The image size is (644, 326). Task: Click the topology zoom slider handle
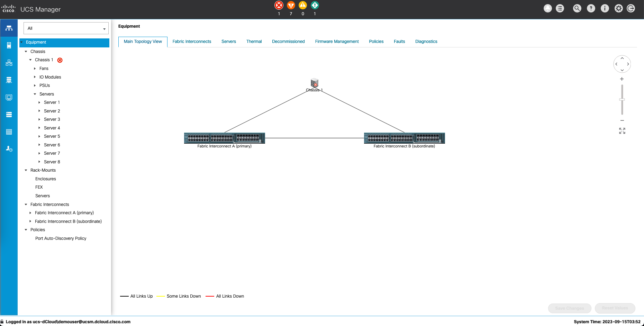point(622,100)
